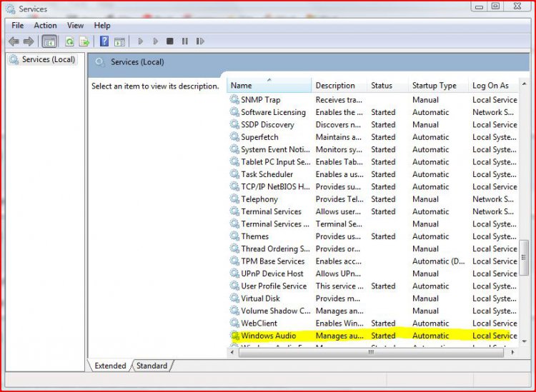Click the horizontal scrollbar thumb
Image resolution: width=536 pixels, height=392 pixels.
coord(371,352)
